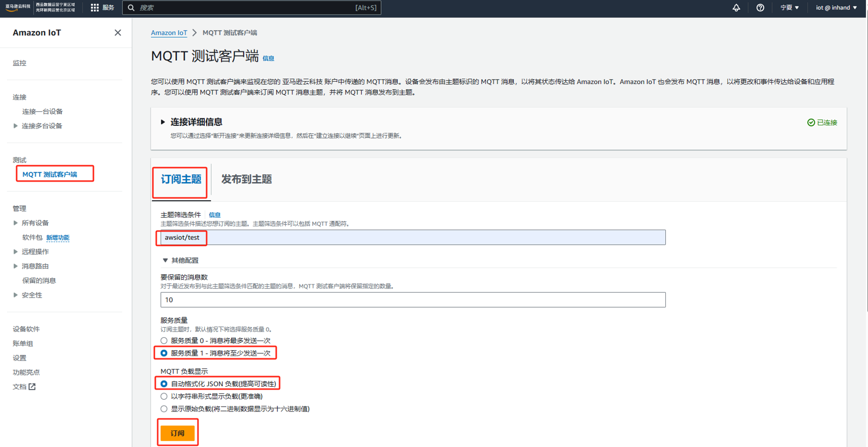Click the 连接 sidebar heading

click(19, 97)
